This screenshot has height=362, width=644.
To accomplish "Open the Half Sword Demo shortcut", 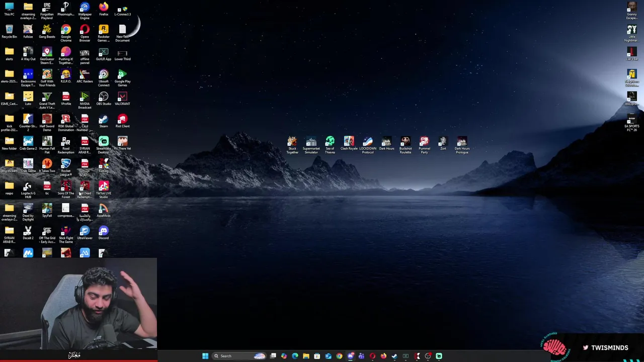I will (x=47, y=123).
